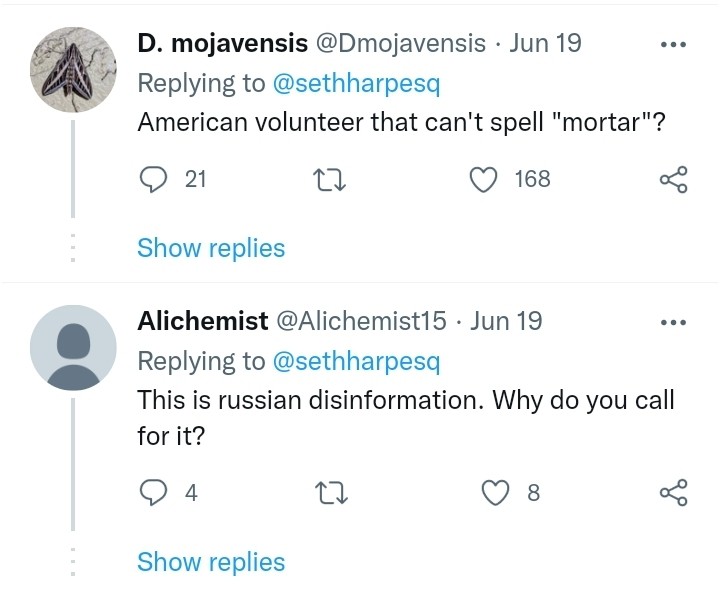
Task: Show replies under D. mojavensis tweet
Action: point(211,248)
